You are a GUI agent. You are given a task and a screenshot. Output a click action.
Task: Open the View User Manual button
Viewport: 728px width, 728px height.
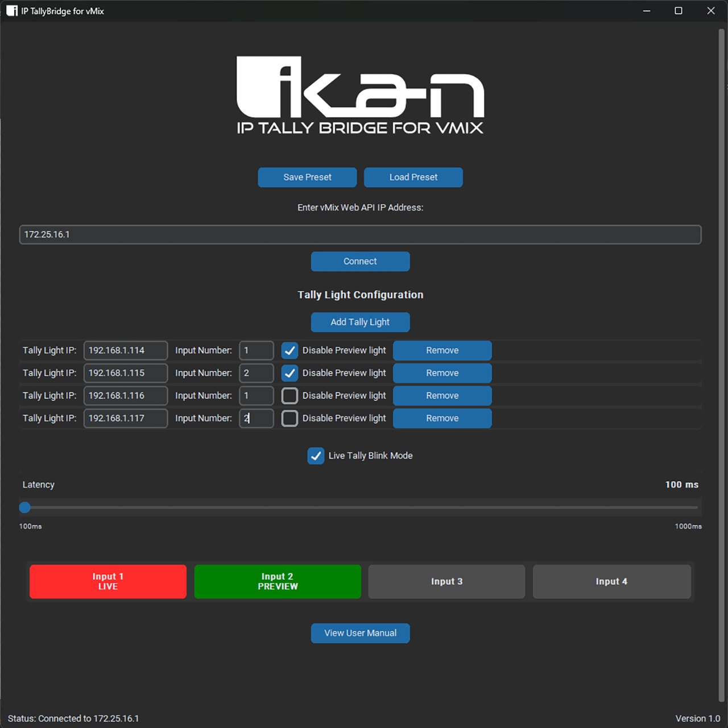360,633
